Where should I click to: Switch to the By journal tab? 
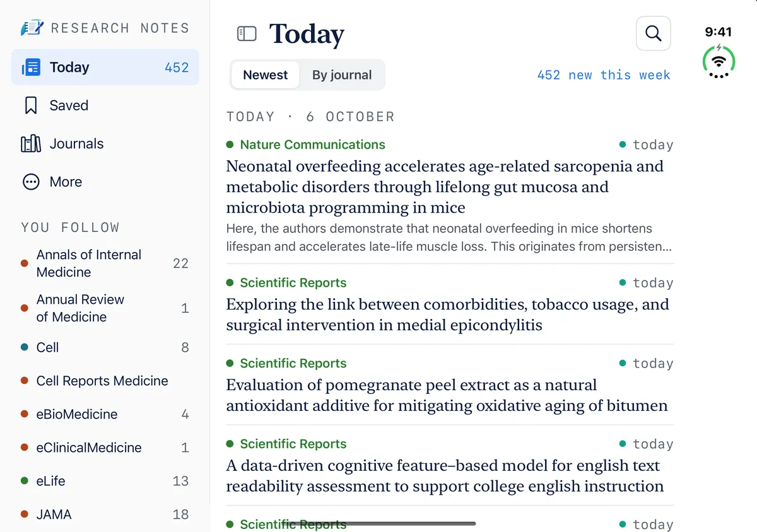tap(342, 75)
